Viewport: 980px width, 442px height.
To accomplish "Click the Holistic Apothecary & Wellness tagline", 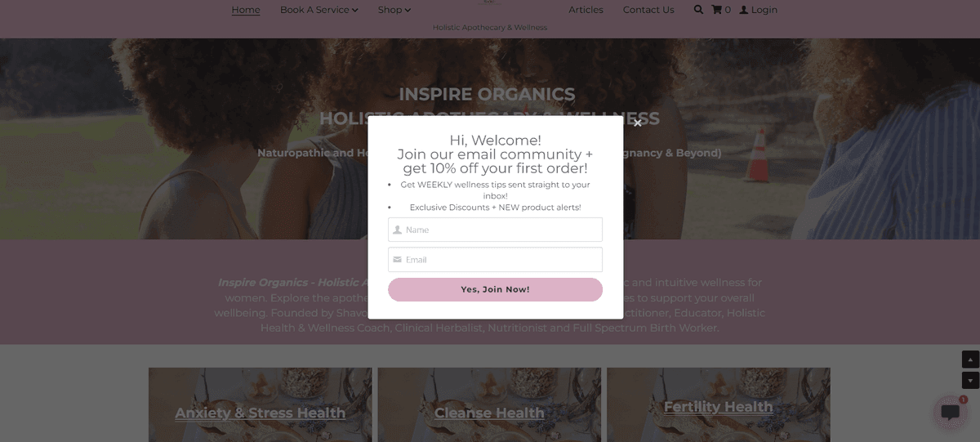I will click(x=490, y=28).
